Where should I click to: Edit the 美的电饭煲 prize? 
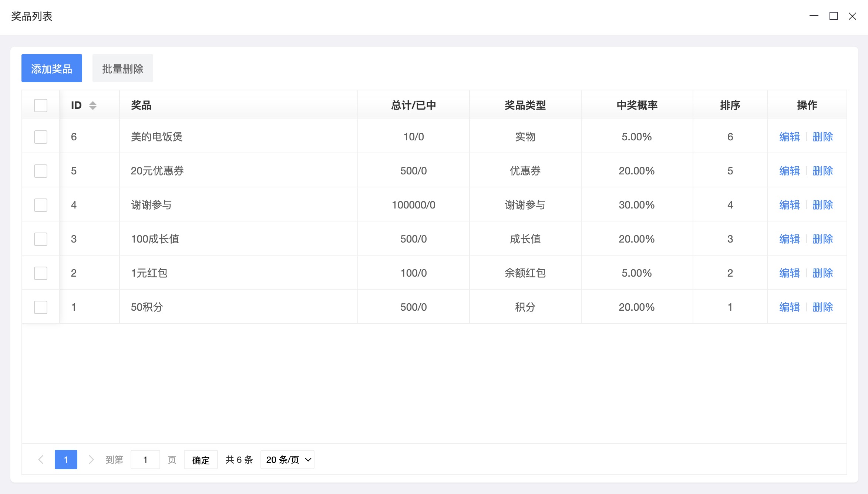click(790, 137)
